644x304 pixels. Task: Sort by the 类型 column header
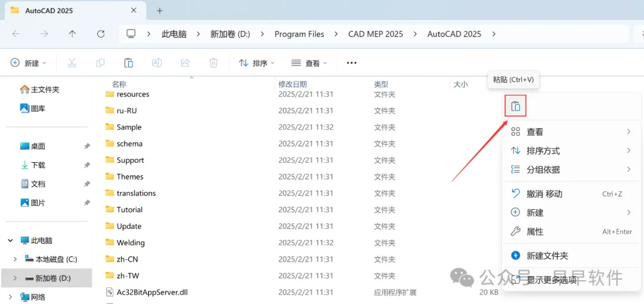point(381,84)
